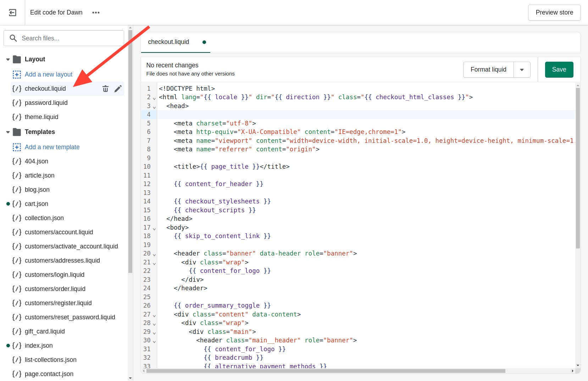Collapse the Templates folder tree
The width and height of the screenshot is (588, 381).
tap(8, 132)
